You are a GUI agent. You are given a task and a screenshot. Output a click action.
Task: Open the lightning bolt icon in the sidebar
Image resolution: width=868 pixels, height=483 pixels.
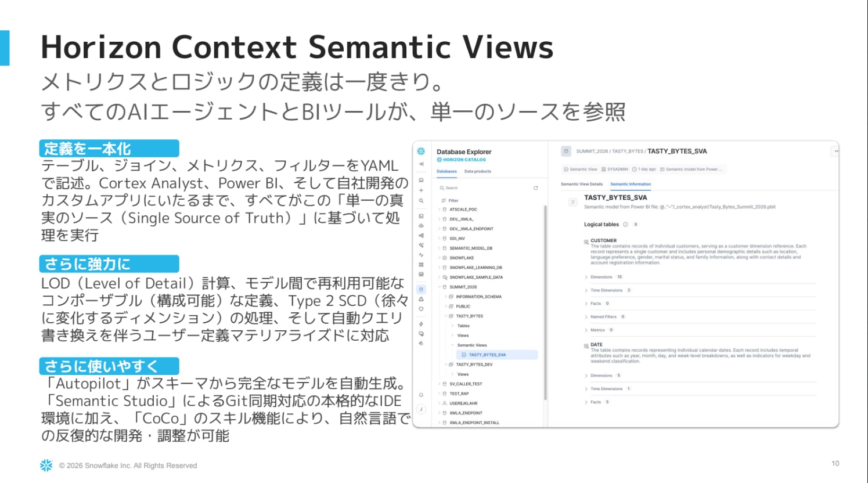click(421, 324)
